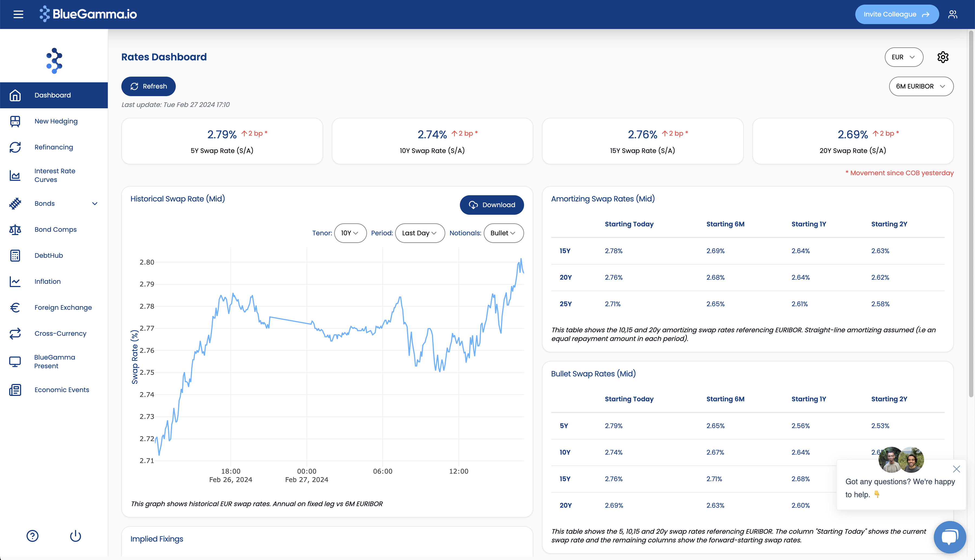Click the settings gear icon
The image size is (975, 560).
943,57
